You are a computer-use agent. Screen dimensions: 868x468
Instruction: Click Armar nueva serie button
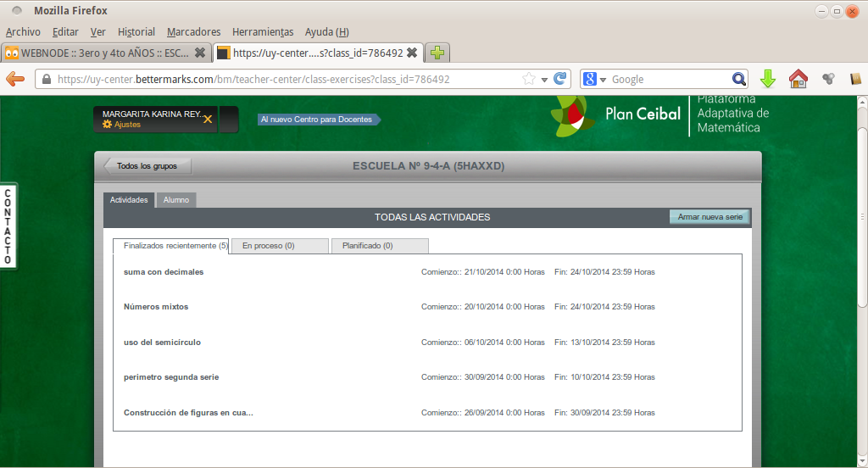click(709, 217)
